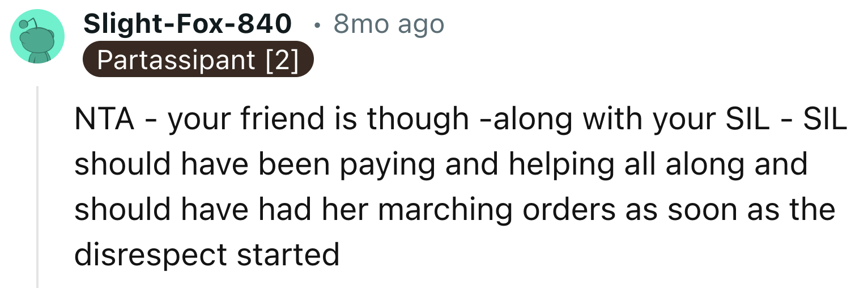This screenshot has width=868, height=288.
Task: Collapse the comment via the vertical thread line
Action: pos(38,187)
